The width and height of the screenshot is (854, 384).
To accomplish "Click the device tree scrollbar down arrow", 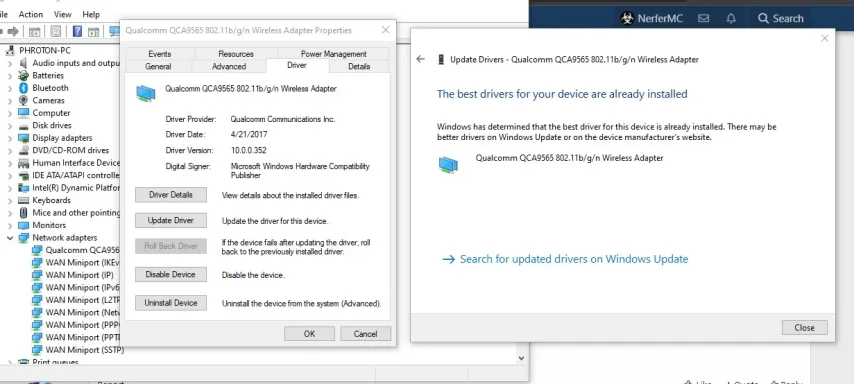I will click(521, 358).
